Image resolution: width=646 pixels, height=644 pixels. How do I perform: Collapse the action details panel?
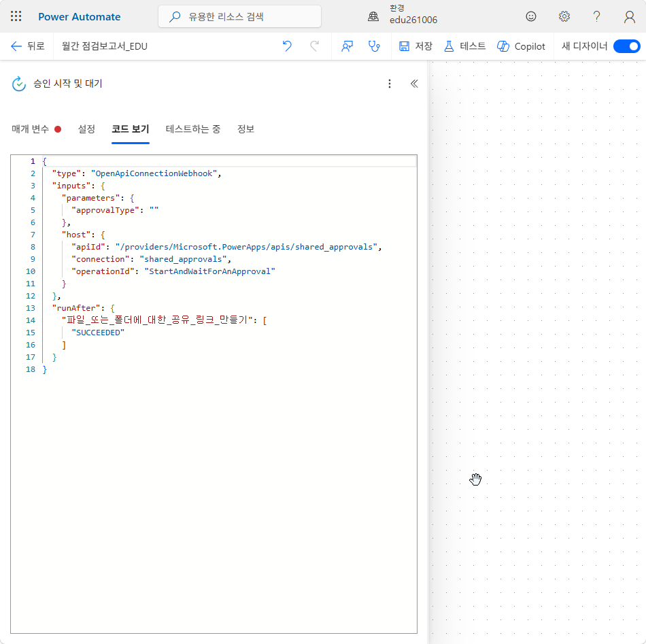(414, 84)
